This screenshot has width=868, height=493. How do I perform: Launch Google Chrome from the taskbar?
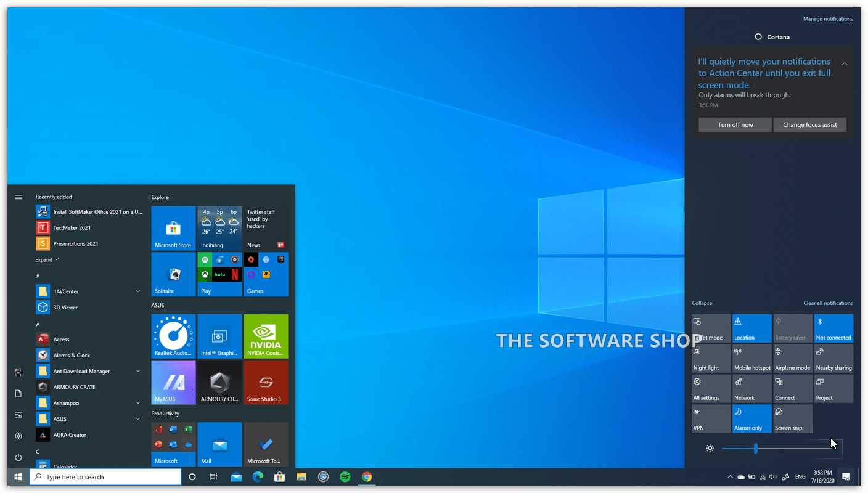[x=367, y=476]
